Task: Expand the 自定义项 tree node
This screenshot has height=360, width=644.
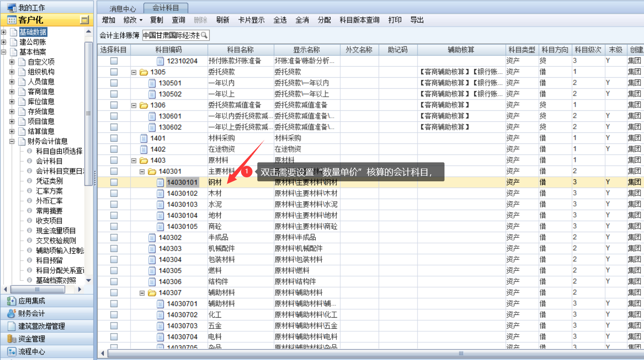Action: 12,62
